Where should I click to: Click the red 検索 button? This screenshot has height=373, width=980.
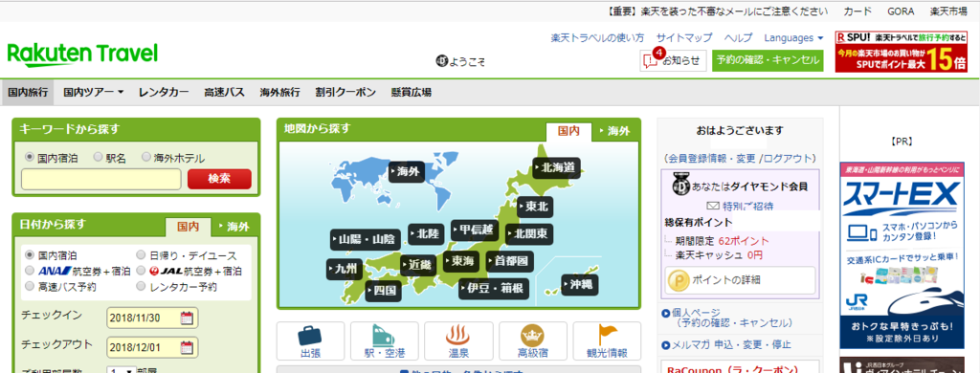click(219, 179)
